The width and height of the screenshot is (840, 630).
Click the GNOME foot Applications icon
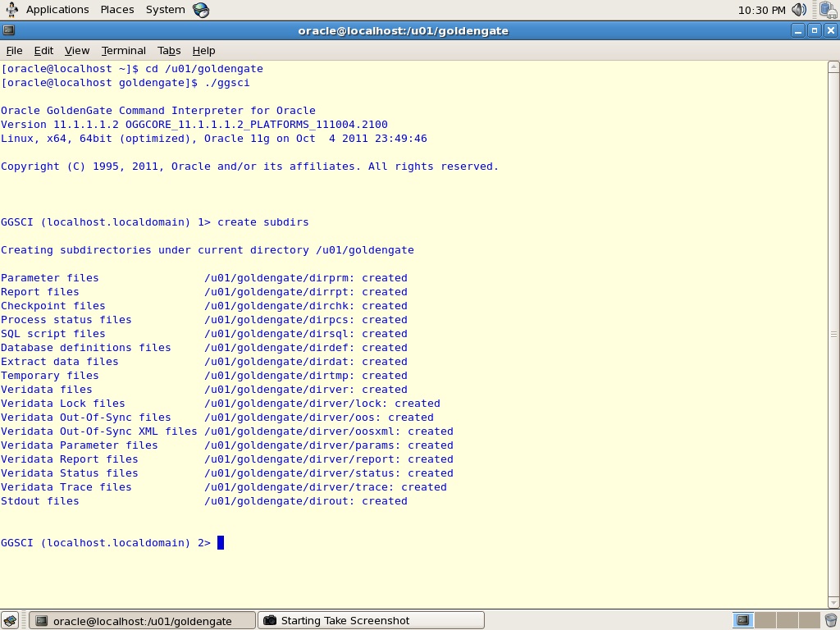point(11,10)
